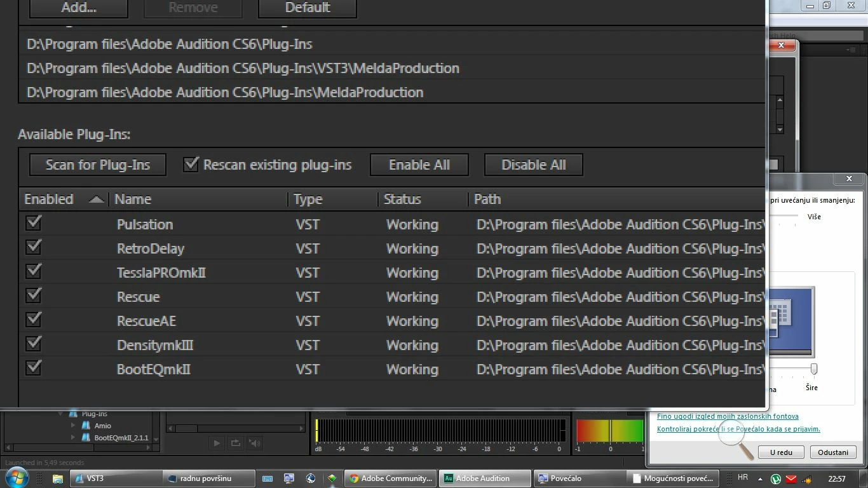Viewport: 868px width, 488px height.
Task: Click U redu button in magnifier options
Action: (781, 452)
